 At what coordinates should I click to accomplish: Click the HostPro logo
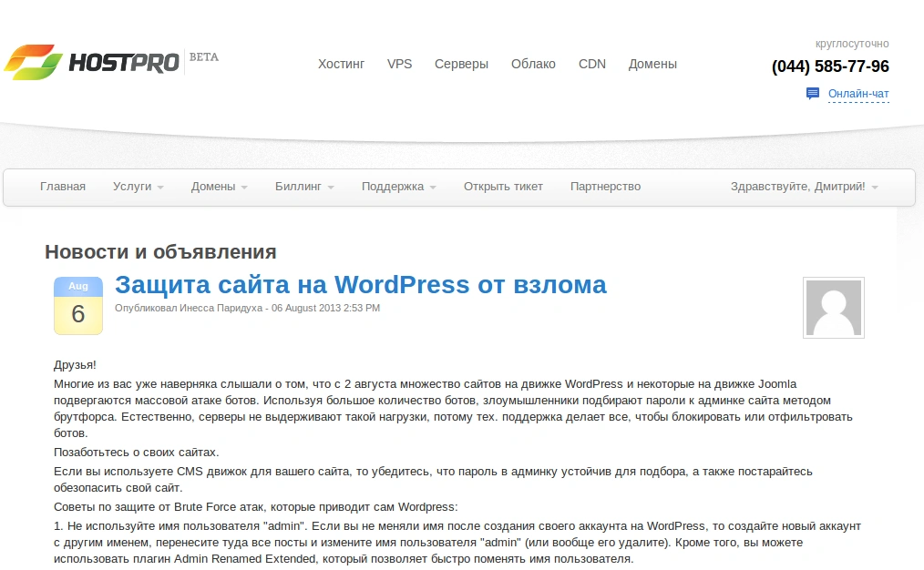coord(91,62)
